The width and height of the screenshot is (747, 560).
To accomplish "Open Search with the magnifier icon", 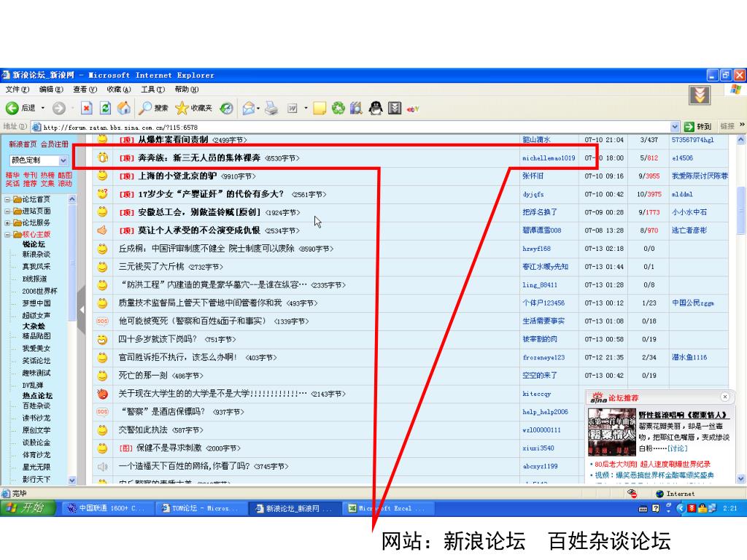I will [145, 109].
